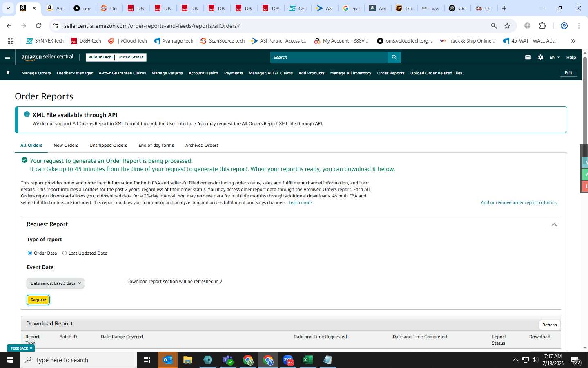Click the Windows taskbar search box
This screenshot has height=368, width=588.
[x=78, y=360]
